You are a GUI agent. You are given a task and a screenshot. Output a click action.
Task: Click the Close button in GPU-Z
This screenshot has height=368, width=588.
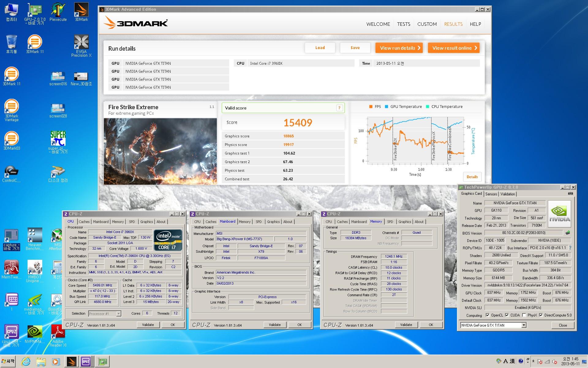tap(563, 325)
